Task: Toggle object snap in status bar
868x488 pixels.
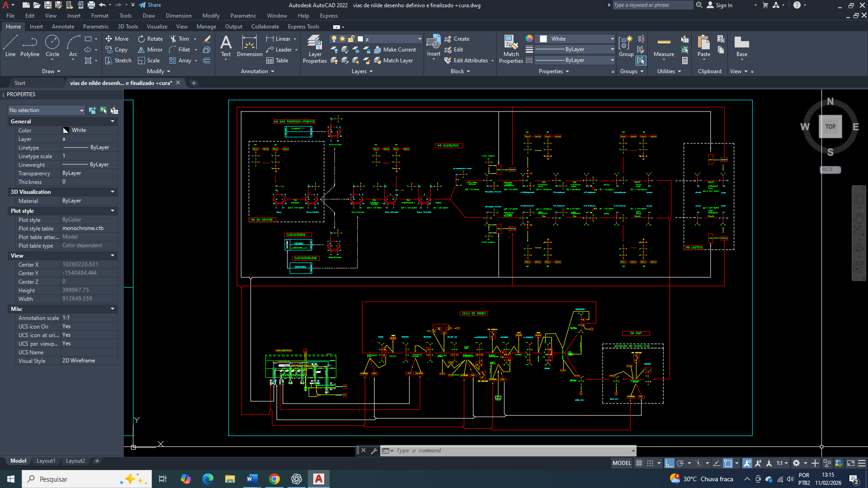Action: [728, 463]
